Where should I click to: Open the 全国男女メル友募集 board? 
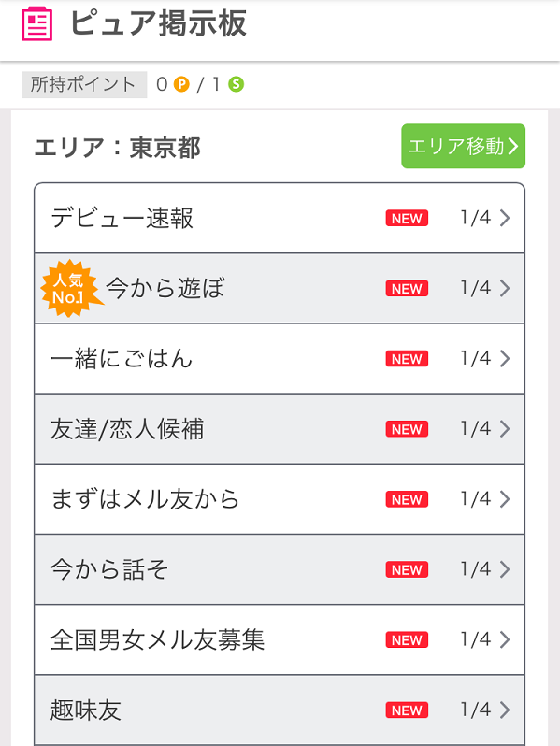pos(280,639)
